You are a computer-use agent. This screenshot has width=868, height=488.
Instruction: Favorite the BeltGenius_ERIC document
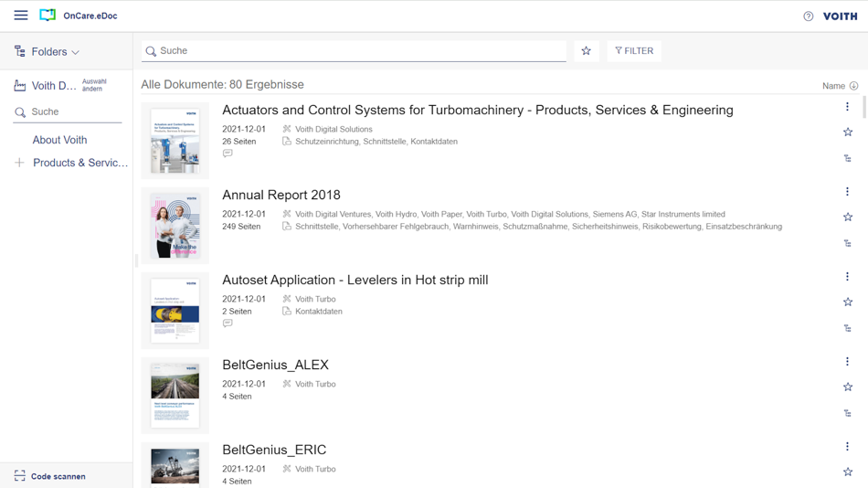[848, 472]
